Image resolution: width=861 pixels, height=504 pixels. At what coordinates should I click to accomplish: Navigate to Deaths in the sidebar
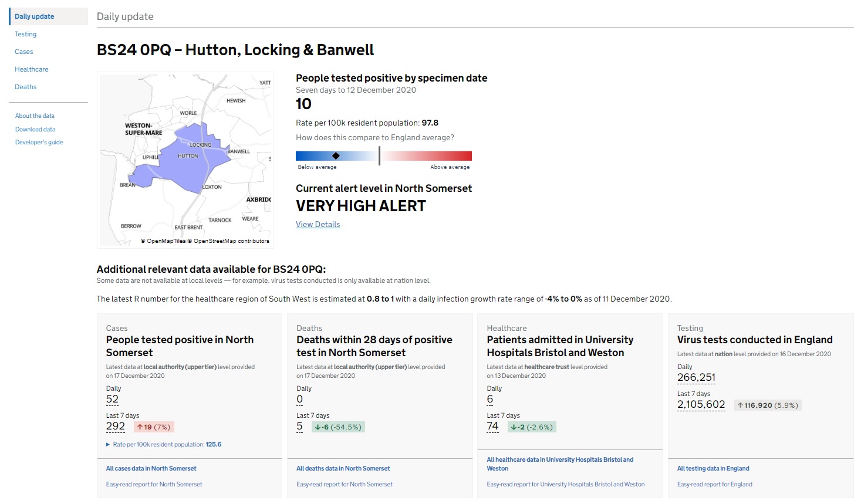point(26,87)
